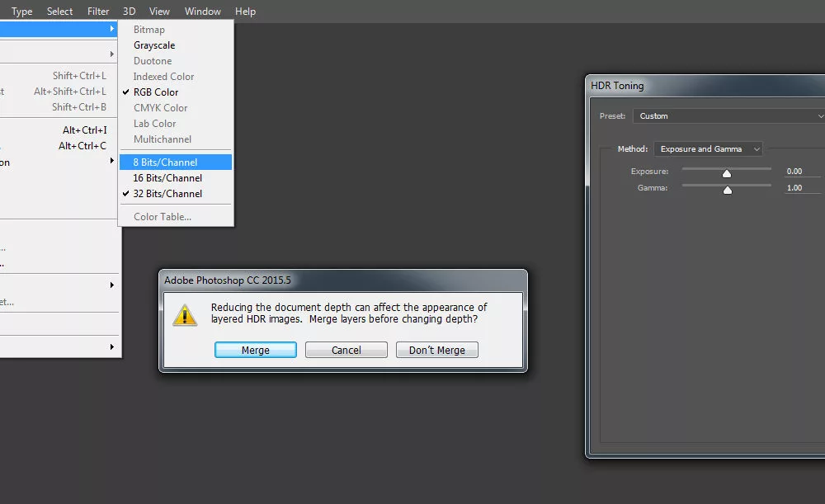Screen dimensions: 825x504
Task: Switch to 16 Bits/Channel depth
Action: click(167, 178)
